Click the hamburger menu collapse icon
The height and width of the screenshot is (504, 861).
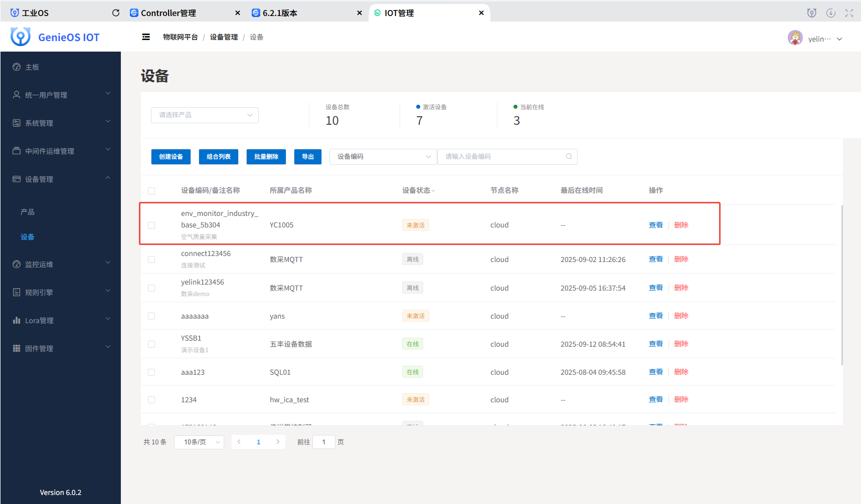coord(146,37)
